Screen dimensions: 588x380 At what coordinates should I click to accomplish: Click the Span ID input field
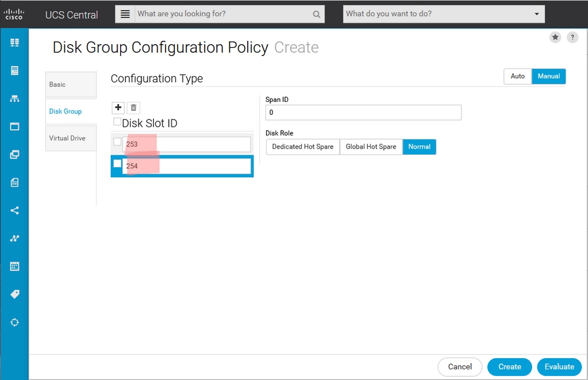click(363, 113)
